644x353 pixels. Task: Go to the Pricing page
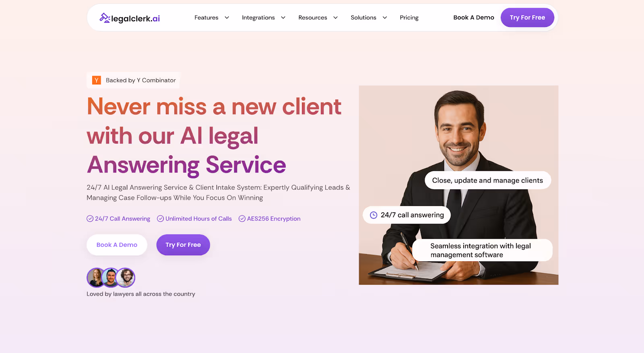click(x=409, y=18)
